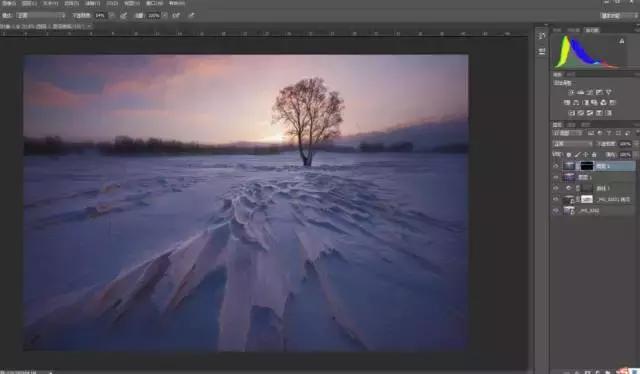
Task: Filter layers list by type layers
Action: (609, 133)
